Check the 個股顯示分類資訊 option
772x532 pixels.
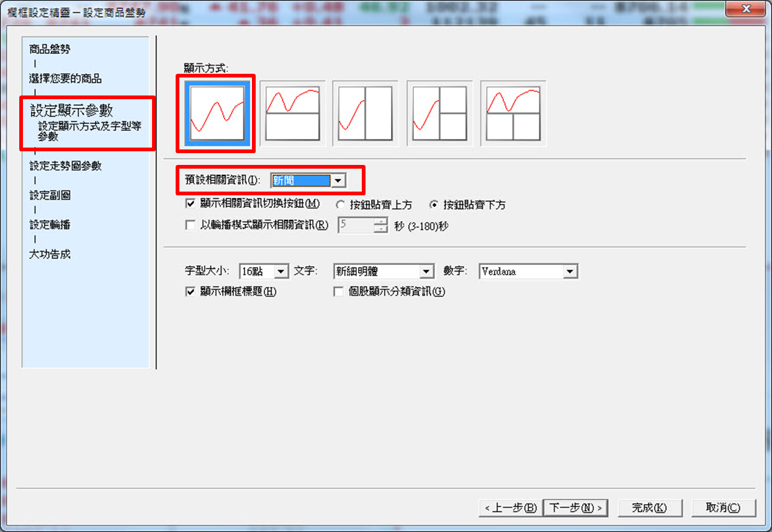[x=338, y=291]
